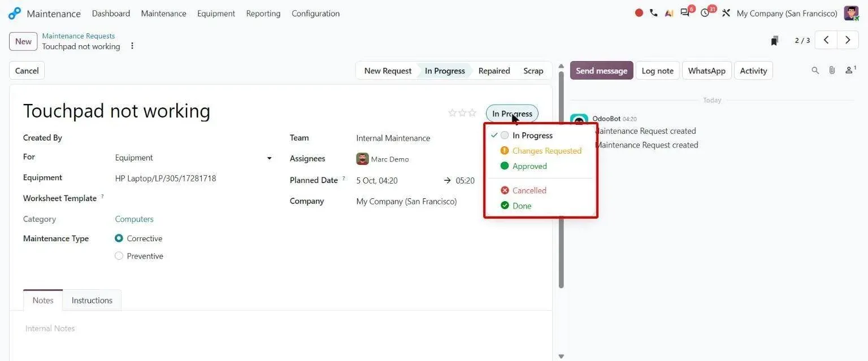Go to previous record with left arrow

pyautogui.click(x=826, y=40)
